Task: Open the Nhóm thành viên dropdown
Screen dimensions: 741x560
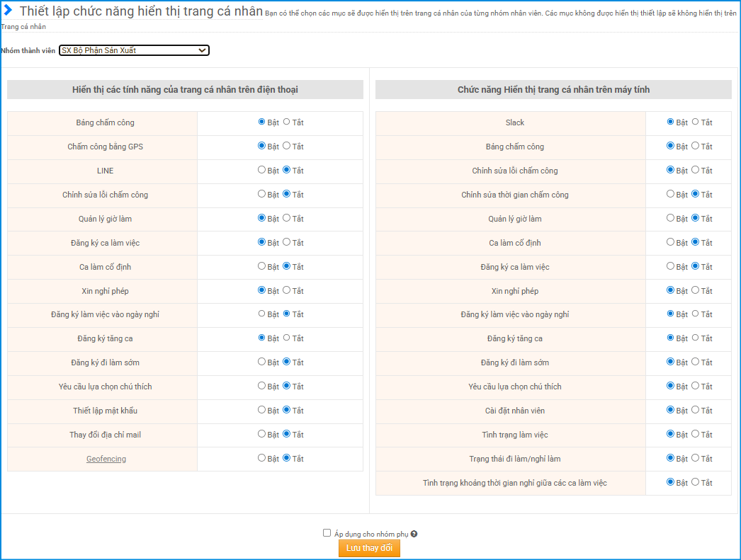Action: [x=134, y=50]
